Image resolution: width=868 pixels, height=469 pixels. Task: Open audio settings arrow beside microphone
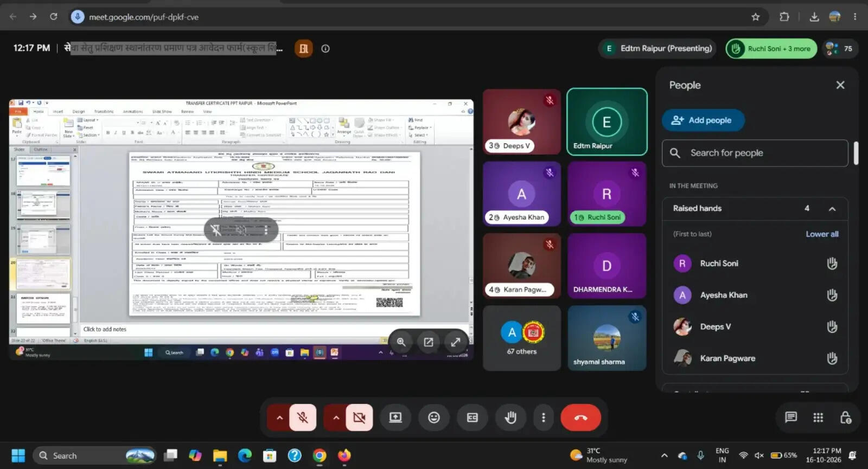click(279, 417)
